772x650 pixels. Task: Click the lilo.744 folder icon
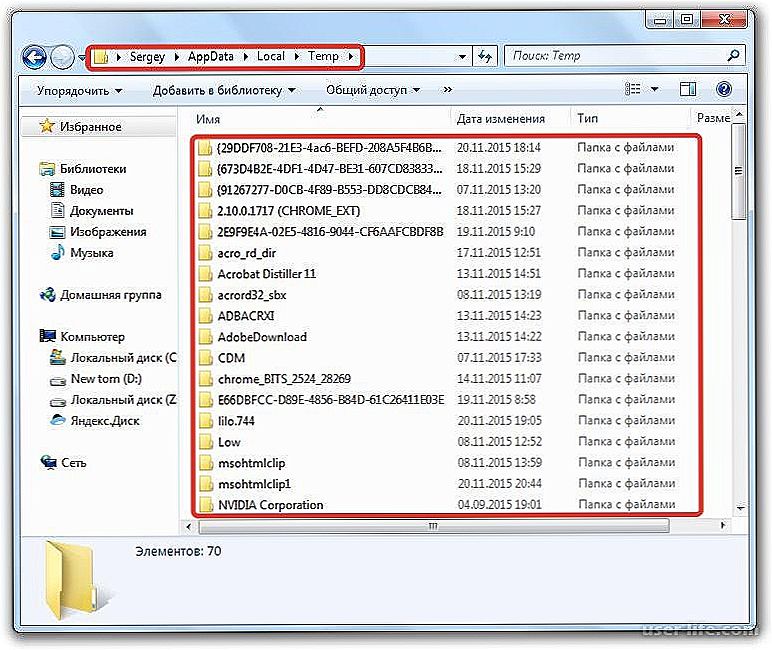(205, 421)
